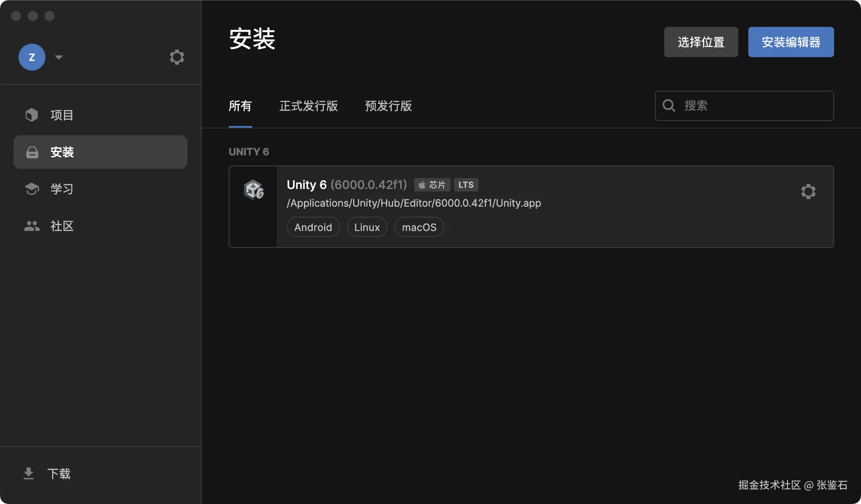Open the 社区 (Community) section
Screen dimensions: 861x504
point(61,226)
